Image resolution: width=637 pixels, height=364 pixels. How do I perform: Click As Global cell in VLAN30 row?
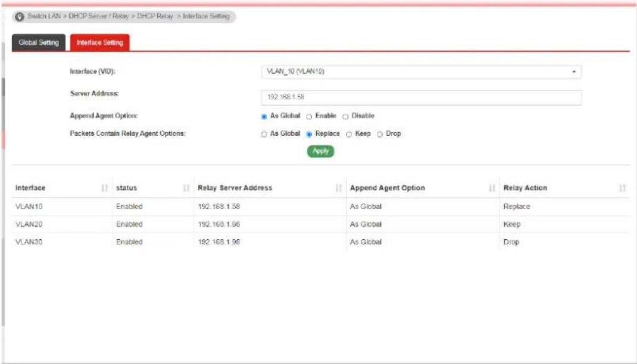coord(366,242)
